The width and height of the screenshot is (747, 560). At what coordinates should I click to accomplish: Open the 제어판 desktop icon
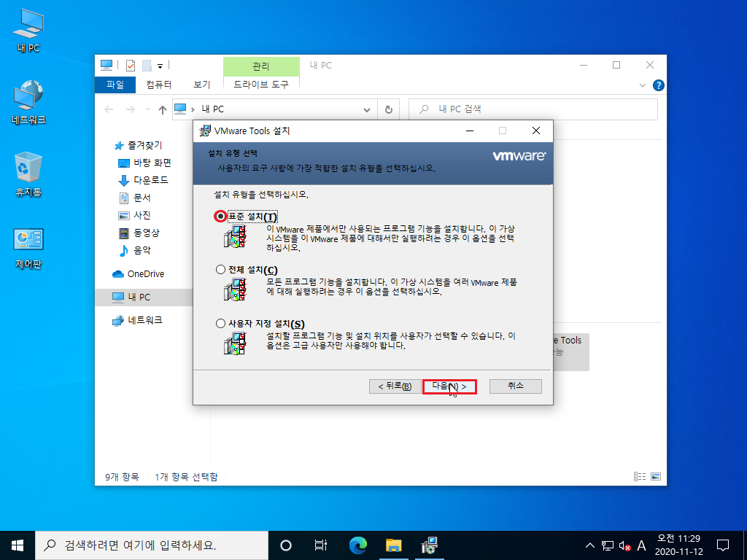(28, 248)
